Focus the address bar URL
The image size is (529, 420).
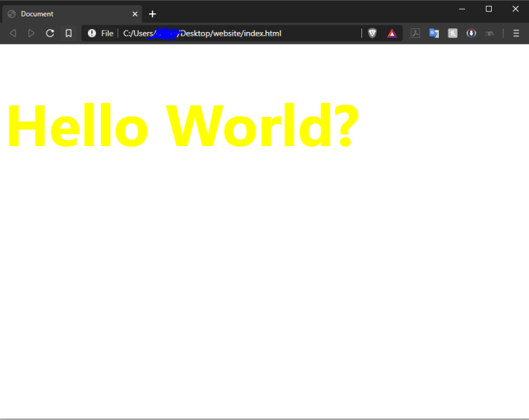[202, 33]
